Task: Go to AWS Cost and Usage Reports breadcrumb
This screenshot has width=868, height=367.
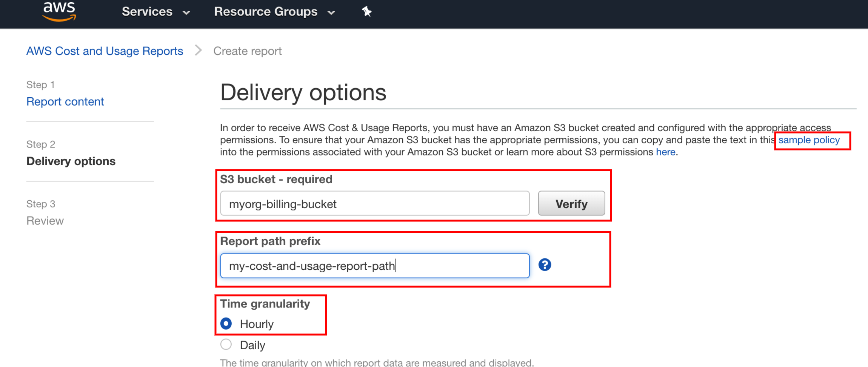Action: [x=105, y=51]
